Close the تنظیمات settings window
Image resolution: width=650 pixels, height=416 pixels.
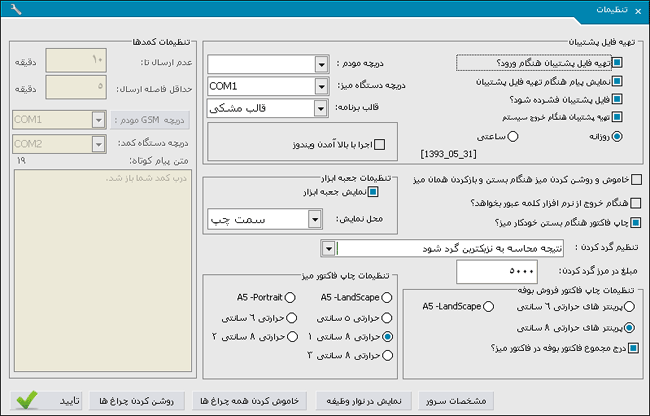tap(637, 9)
